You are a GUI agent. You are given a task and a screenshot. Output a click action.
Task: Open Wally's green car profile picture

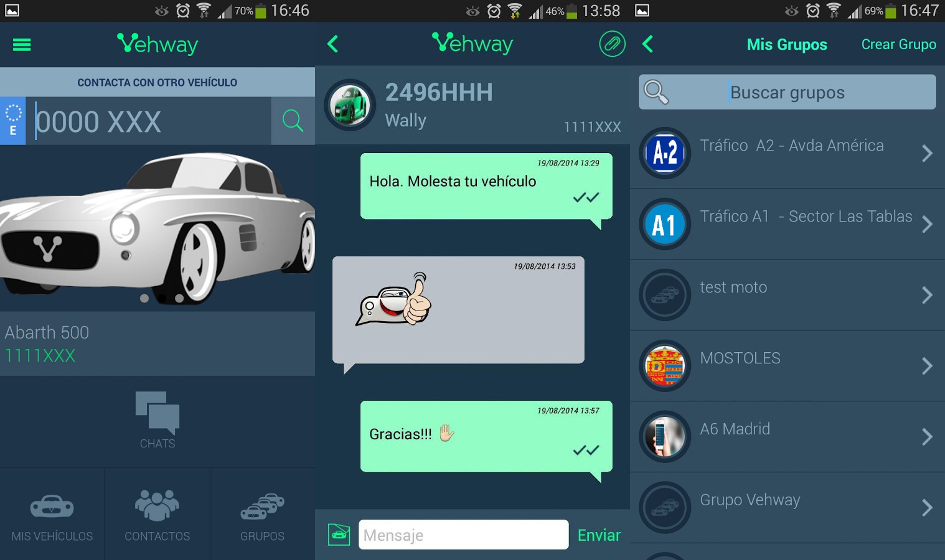tap(350, 105)
